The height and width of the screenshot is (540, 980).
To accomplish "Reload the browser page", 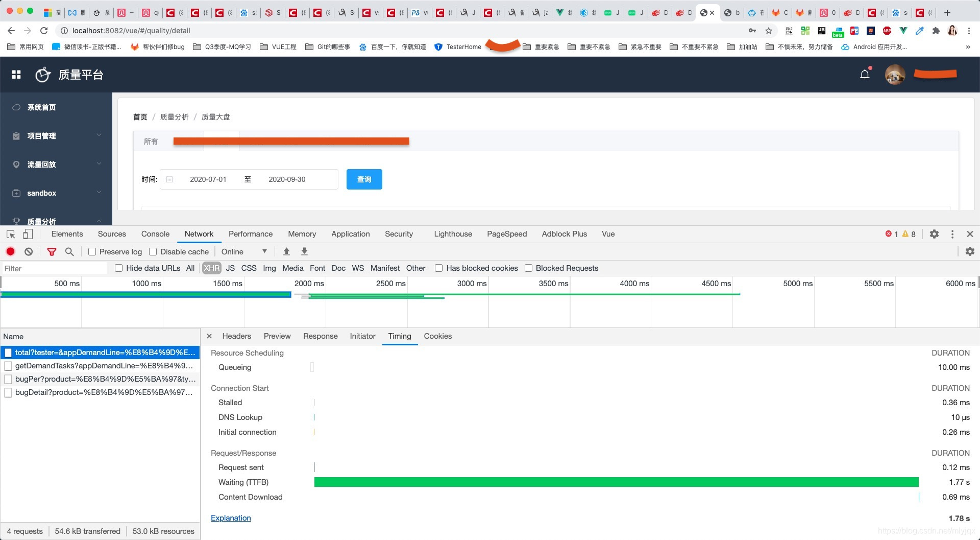I will click(44, 31).
